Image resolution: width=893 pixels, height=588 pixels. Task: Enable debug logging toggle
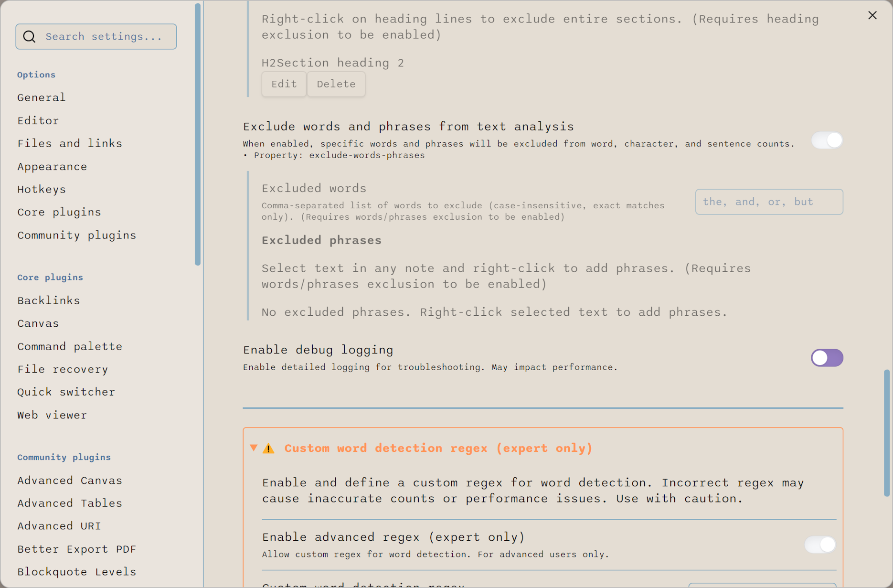(827, 357)
